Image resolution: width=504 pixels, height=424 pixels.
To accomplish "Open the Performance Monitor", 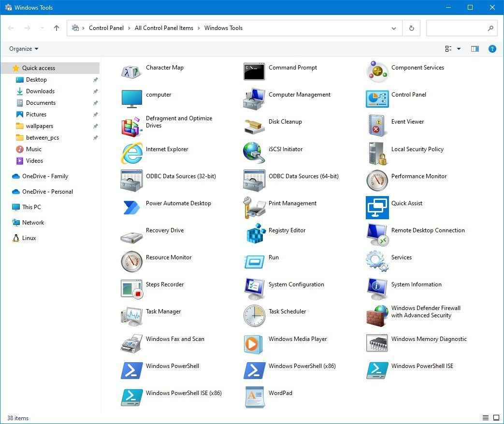I will 418,176.
